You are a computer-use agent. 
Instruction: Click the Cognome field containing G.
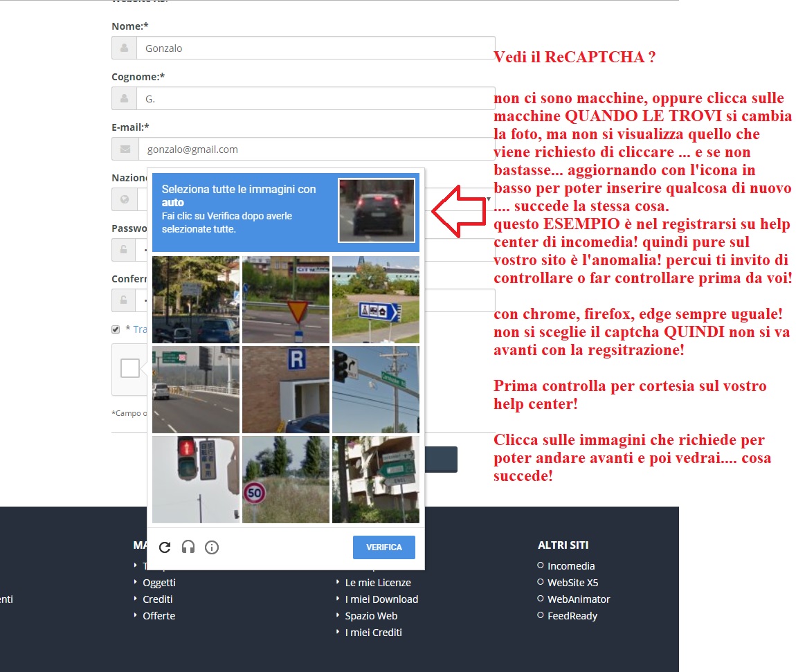click(x=316, y=98)
